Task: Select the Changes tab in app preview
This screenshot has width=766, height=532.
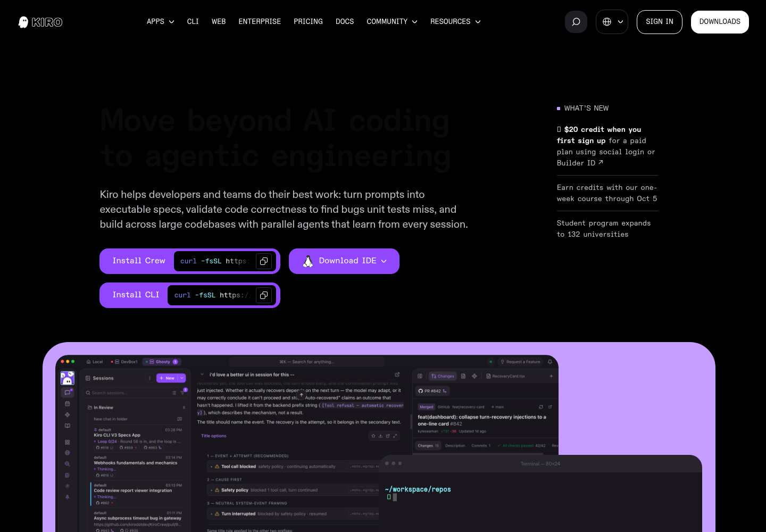Action: 443,376
